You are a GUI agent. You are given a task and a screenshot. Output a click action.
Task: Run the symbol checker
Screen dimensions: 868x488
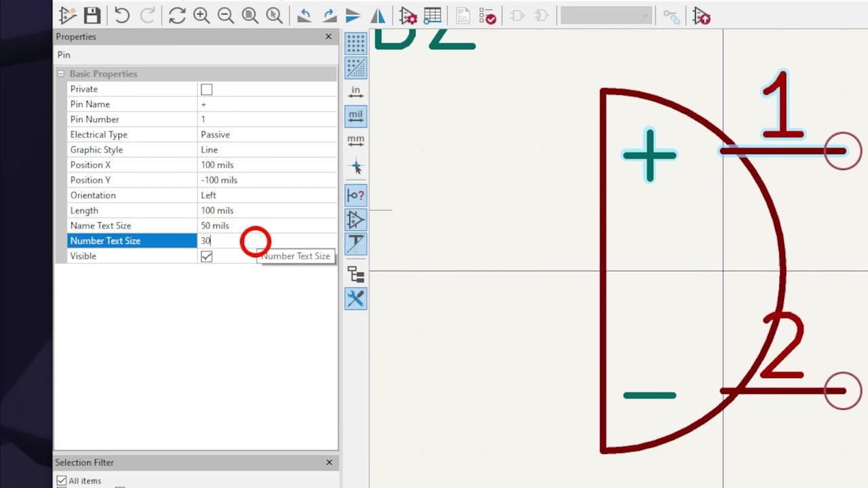tap(488, 16)
